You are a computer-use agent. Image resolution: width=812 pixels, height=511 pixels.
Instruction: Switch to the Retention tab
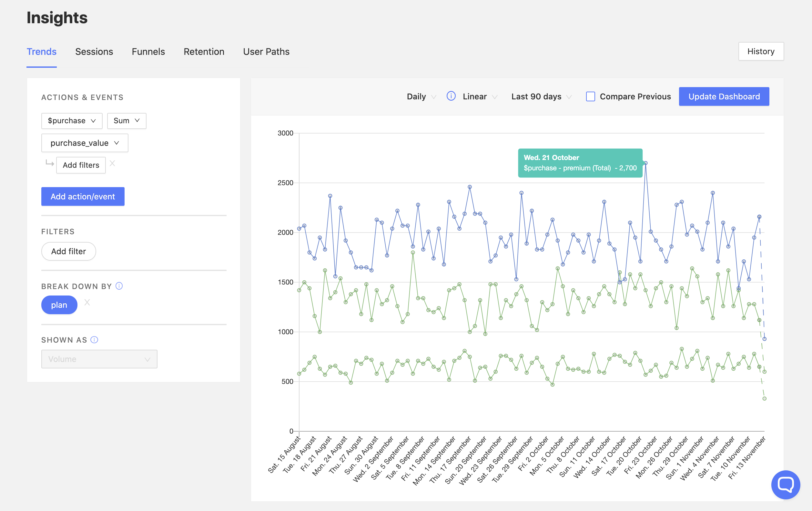click(x=204, y=52)
